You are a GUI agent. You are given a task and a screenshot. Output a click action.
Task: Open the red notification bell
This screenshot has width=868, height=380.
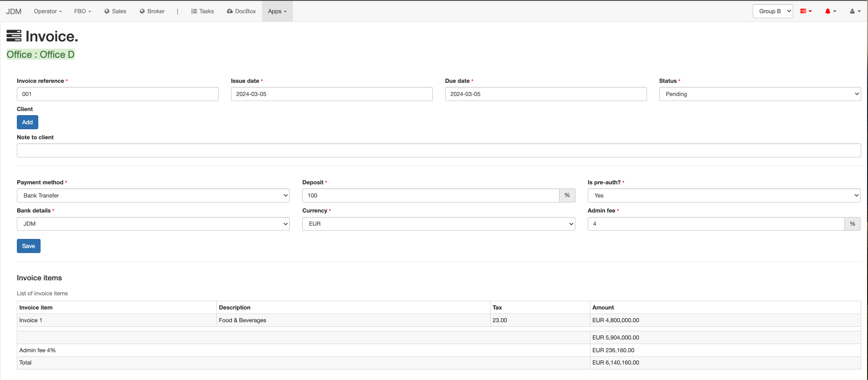(828, 11)
